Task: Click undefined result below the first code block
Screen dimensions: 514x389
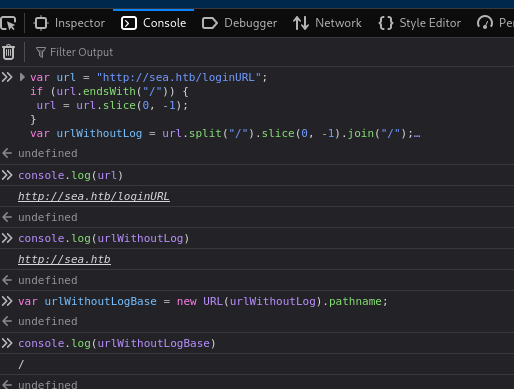Action: (48, 153)
